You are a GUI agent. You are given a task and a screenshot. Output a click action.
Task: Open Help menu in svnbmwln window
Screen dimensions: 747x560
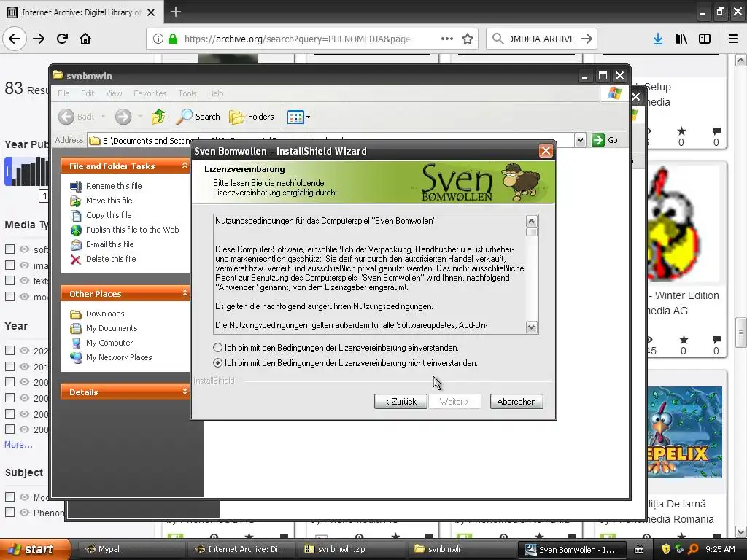[215, 93]
